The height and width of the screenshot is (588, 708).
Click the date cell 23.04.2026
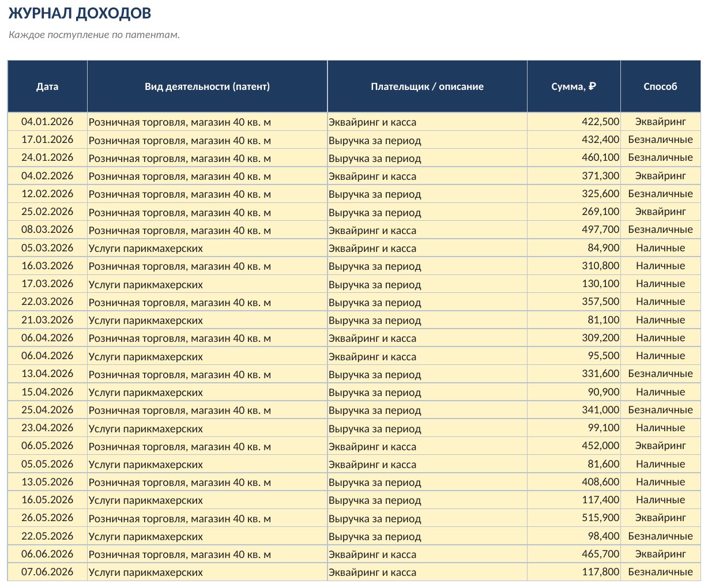click(x=47, y=428)
